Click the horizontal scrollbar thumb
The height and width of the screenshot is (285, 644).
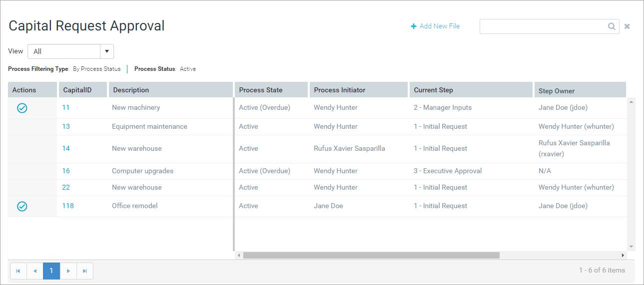[371, 255]
